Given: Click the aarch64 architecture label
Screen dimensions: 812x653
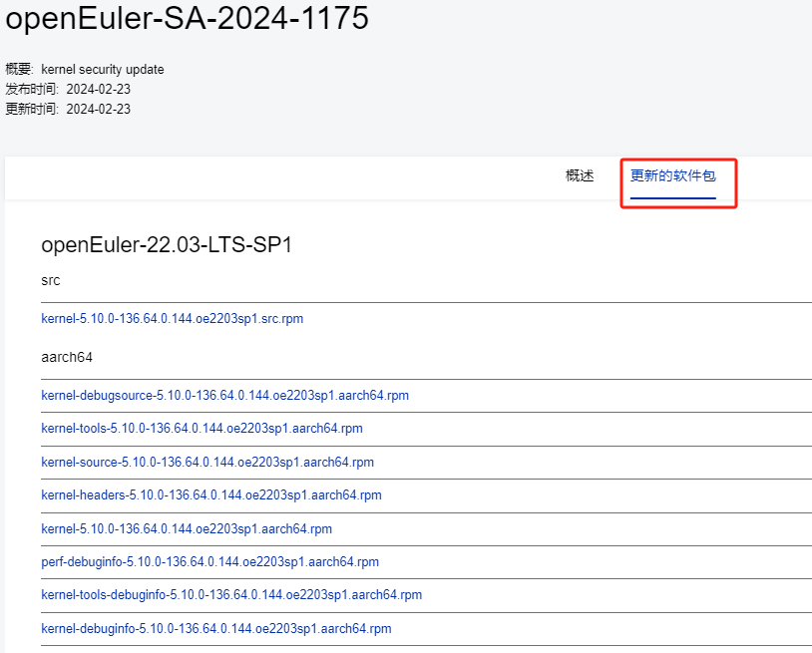Looking at the screenshot, I should 67,357.
